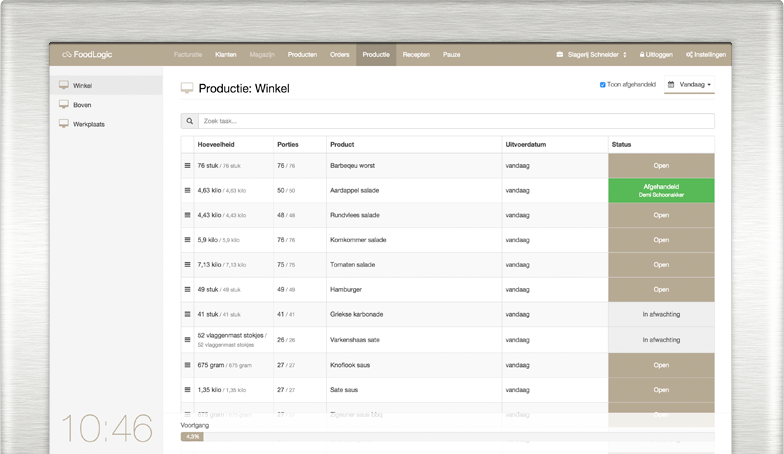Click the Griekse karbonade product name
This screenshot has height=454, width=784.
click(356, 314)
